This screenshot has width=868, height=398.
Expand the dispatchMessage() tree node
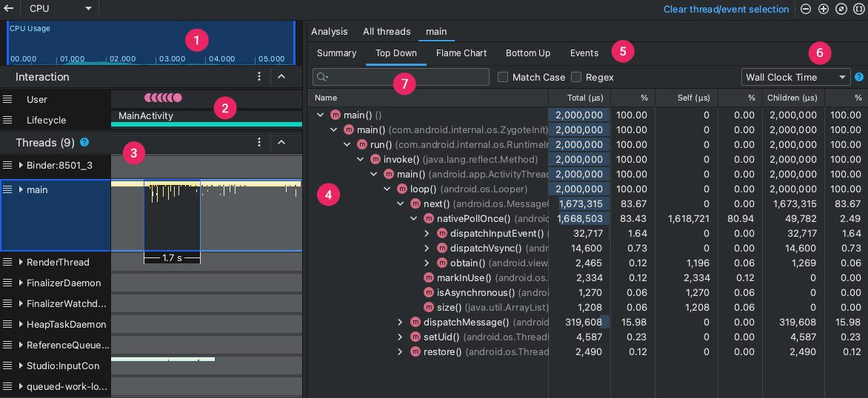tap(401, 322)
